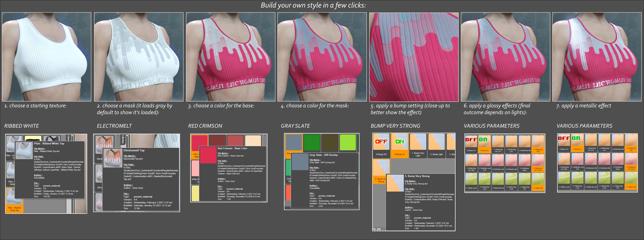Screen dimensions: 644x240
Task: Apply 1.1 Reflectivity very Low, step 7 panel
Action: pyautogui.click(x=591, y=143)
